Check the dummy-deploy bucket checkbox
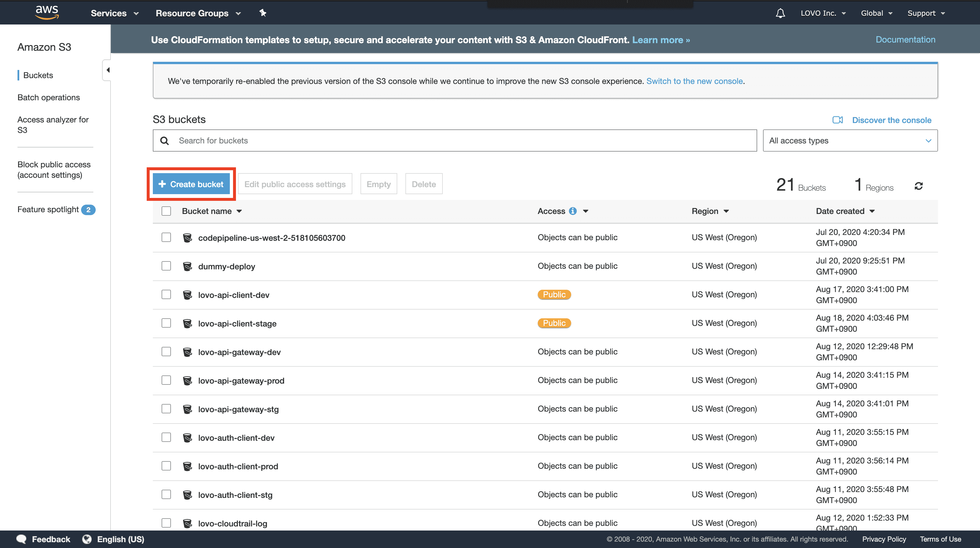This screenshot has width=980, height=548. (x=166, y=266)
